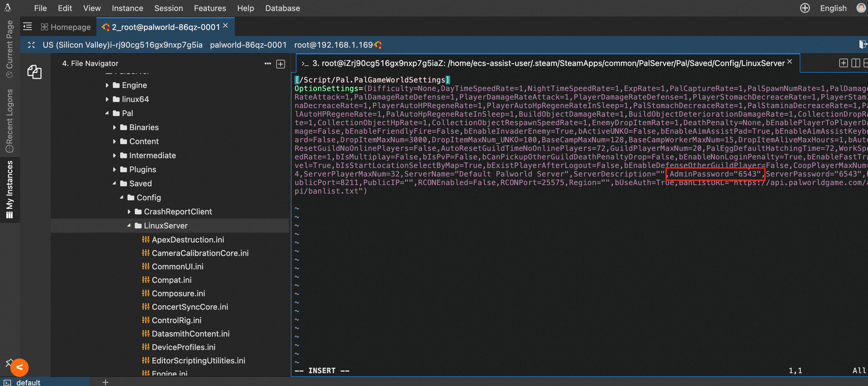This screenshot has width=868, height=386.
Task: Open the View menu
Action: pos(92,8)
